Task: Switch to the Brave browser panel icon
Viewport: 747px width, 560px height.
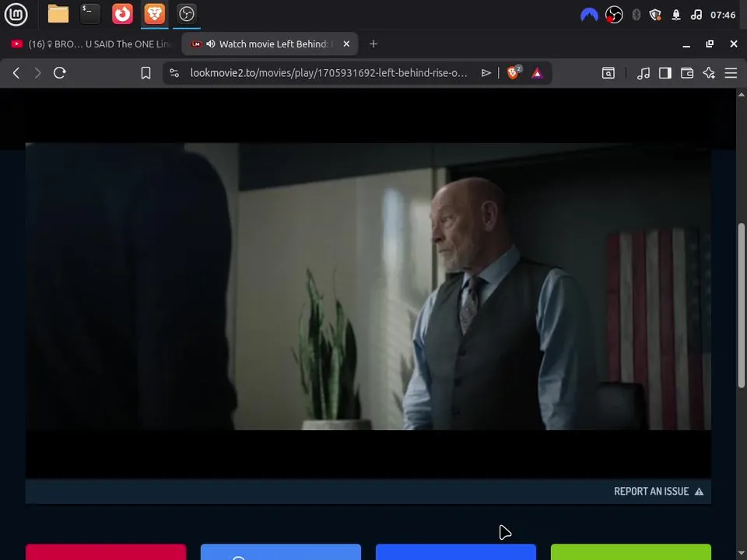Action: point(154,14)
